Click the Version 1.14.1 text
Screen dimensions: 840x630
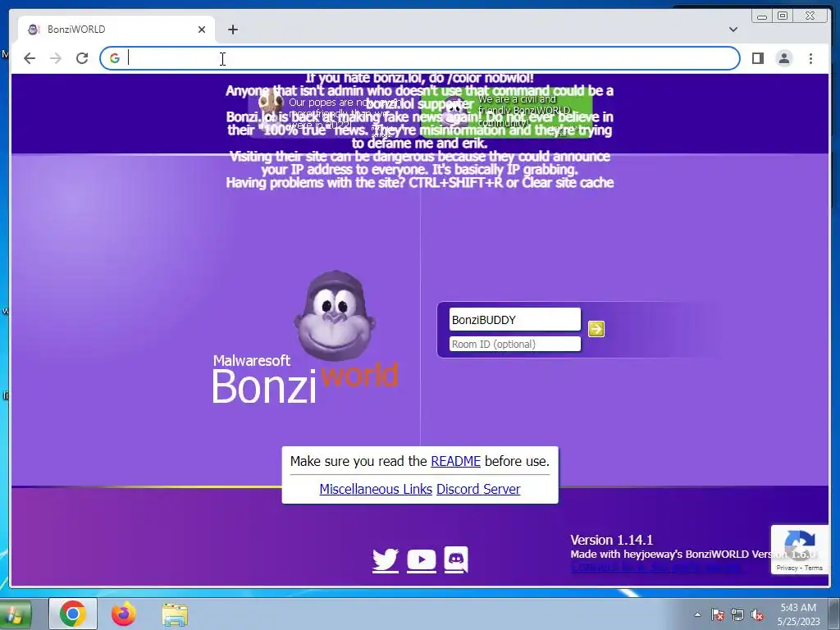pyautogui.click(x=611, y=540)
